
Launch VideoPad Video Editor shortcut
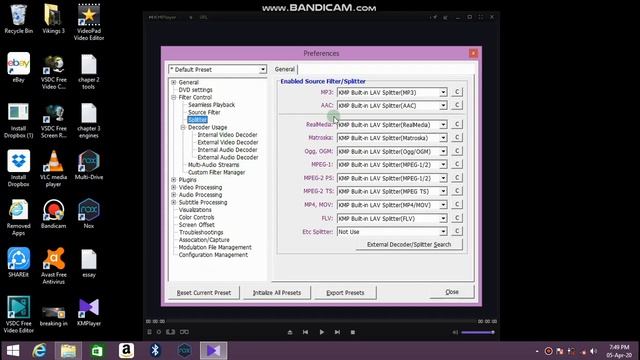(89, 22)
